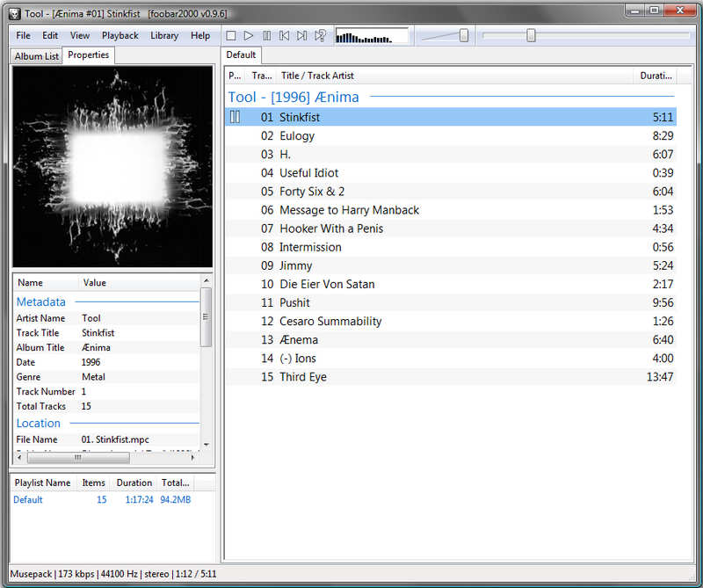
Task: Click the Album Title property row
Action: [106, 347]
